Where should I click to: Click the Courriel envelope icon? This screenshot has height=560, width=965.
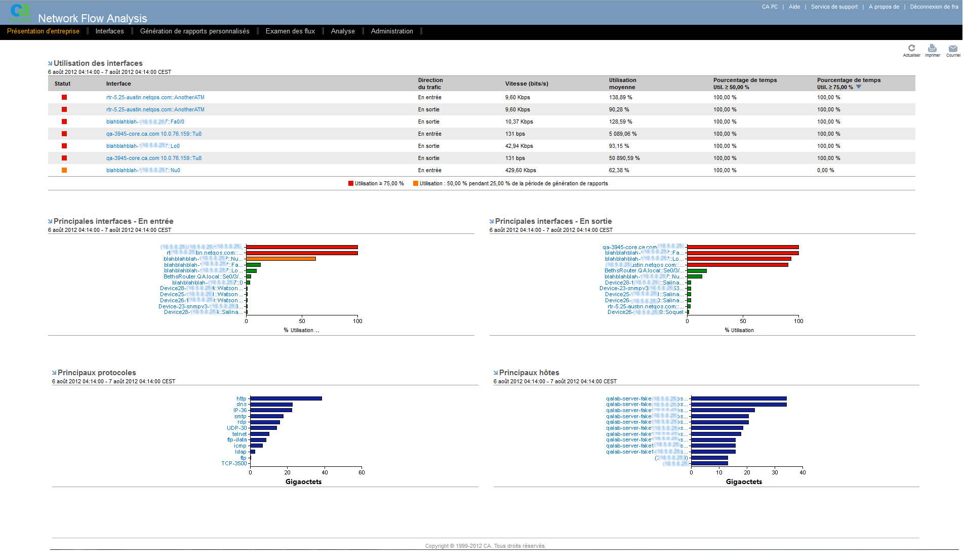pyautogui.click(x=953, y=49)
